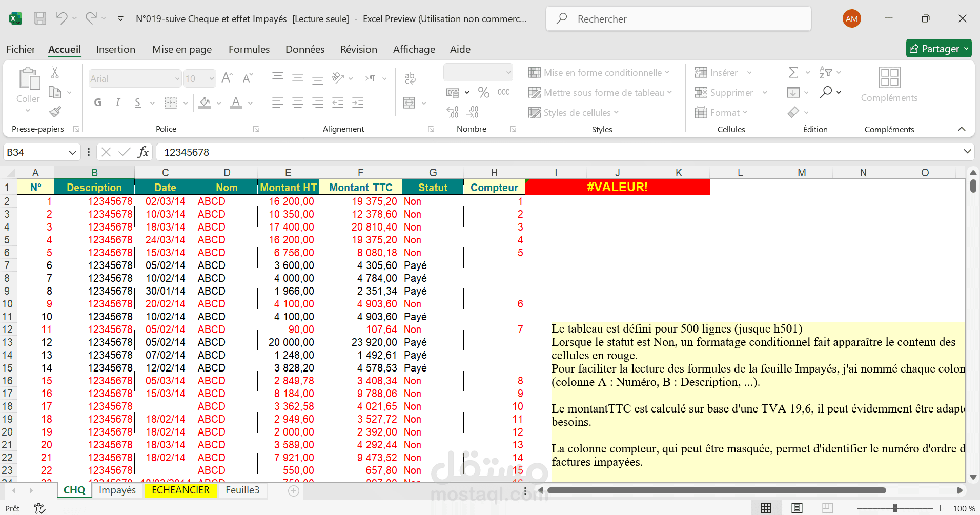The width and height of the screenshot is (980, 515).
Task: Click the clear eraser icon
Action: 793,112
